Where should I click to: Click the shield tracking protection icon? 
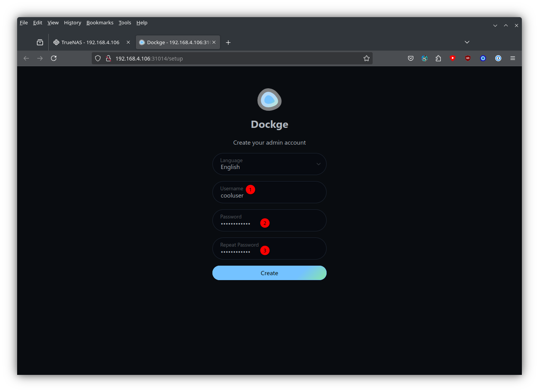98,58
